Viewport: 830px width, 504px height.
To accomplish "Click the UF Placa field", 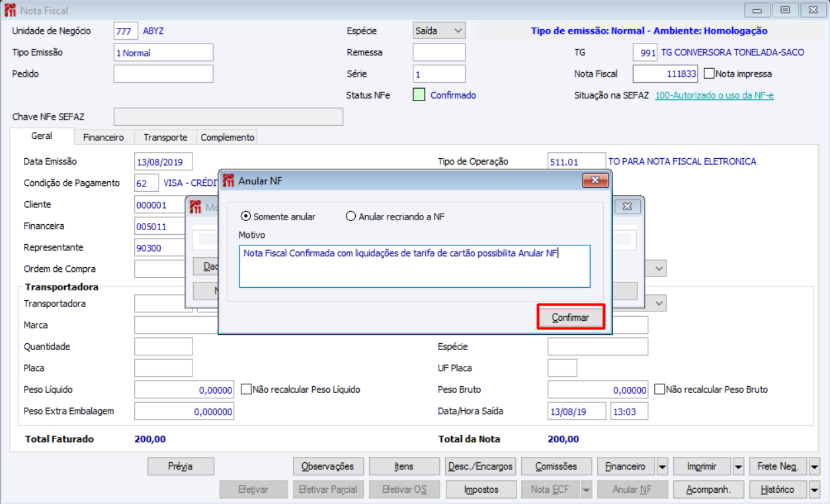I will 562,368.
